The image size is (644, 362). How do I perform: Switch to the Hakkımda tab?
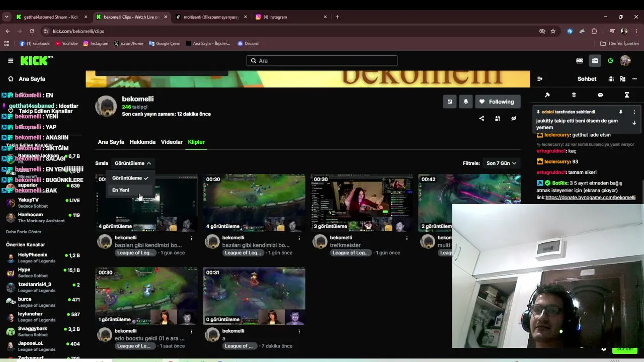point(142,142)
